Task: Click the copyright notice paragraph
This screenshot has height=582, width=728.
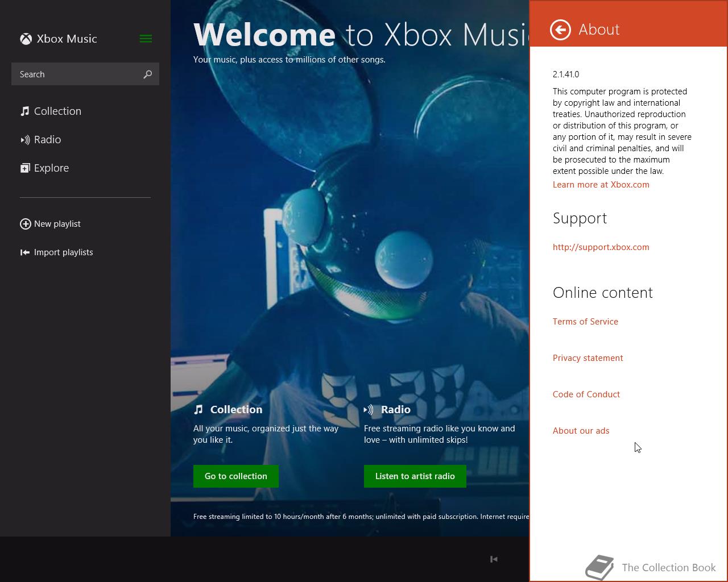Action: pos(622,131)
